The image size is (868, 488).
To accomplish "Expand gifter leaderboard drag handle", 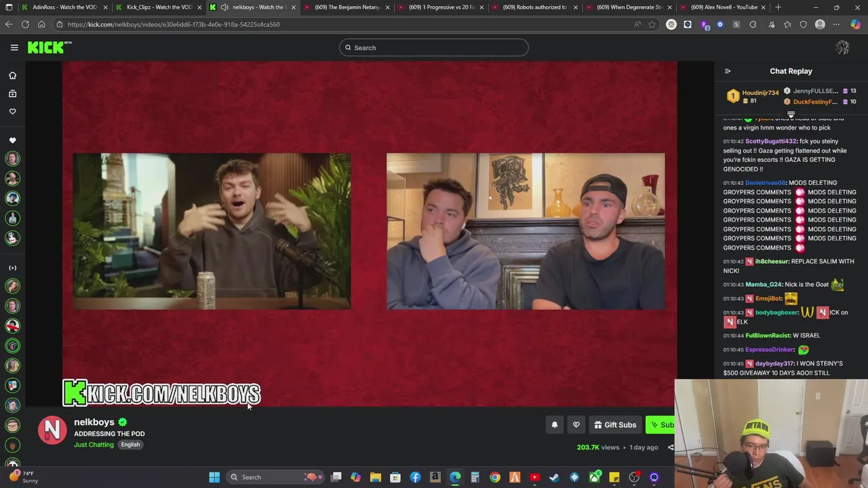I will tap(791, 114).
